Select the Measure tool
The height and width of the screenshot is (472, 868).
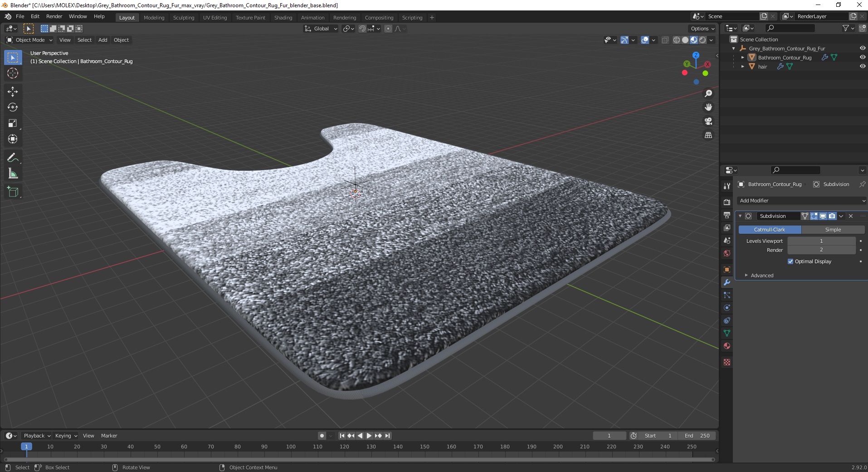click(x=13, y=173)
